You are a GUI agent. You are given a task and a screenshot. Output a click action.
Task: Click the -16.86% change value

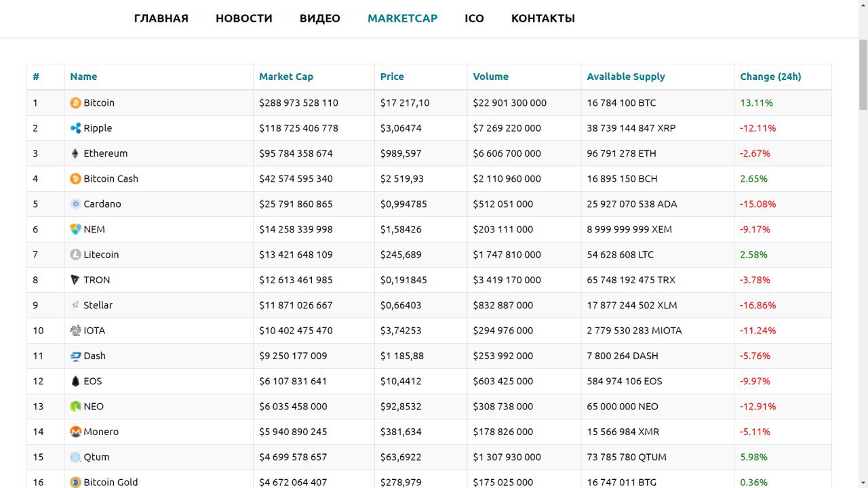pyautogui.click(x=758, y=305)
